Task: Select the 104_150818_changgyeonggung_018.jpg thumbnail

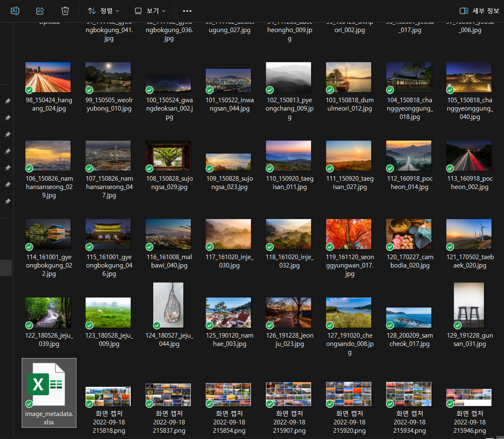Action: pyautogui.click(x=409, y=77)
